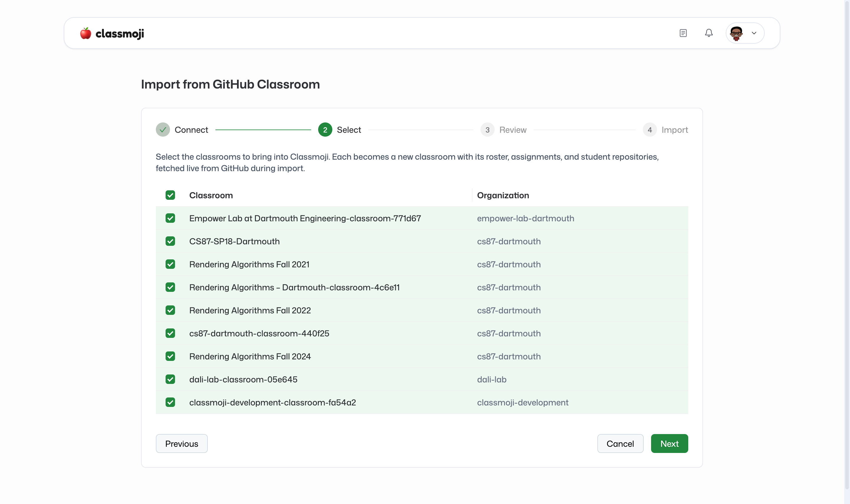Click the classmoji-development organization cell
The image size is (850, 504).
pos(523,402)
